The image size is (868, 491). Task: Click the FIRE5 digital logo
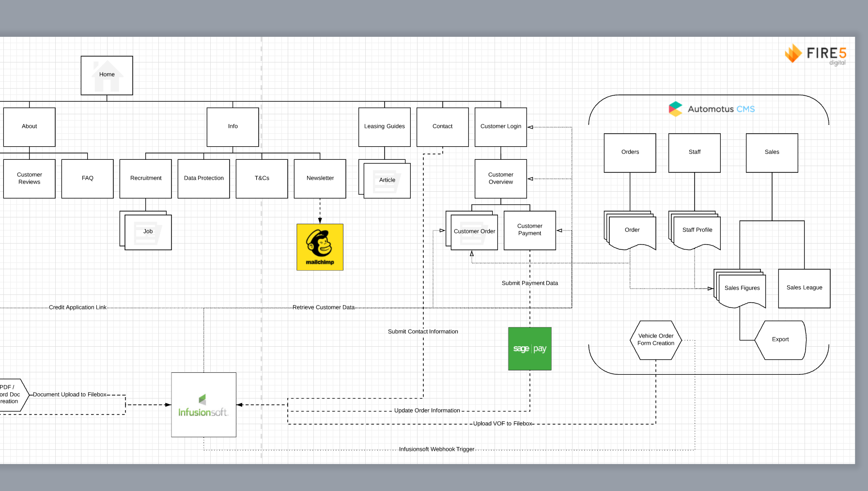click(x=816, y=54)
